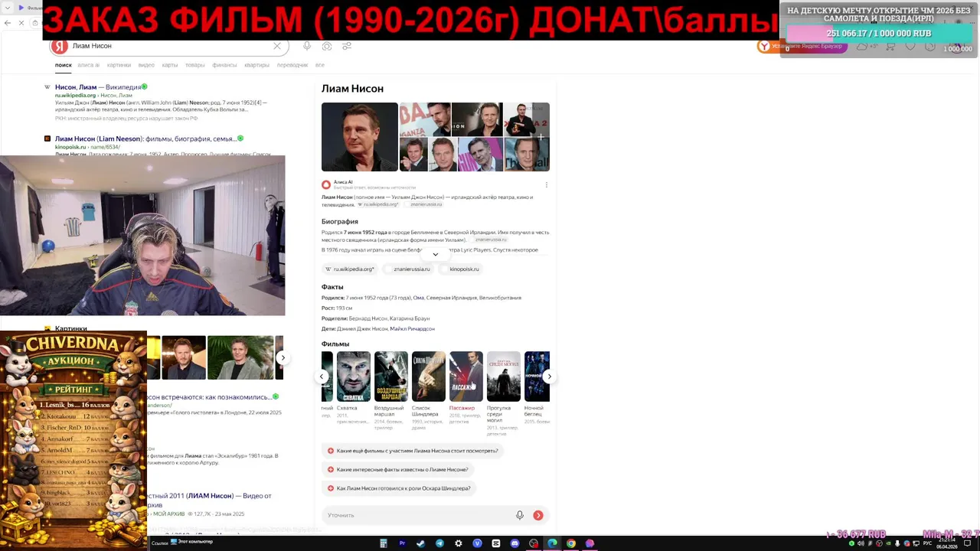Start voice search via the microphone icon
Image resolution: width=980 pixels, height=551 pixels.
(307, 46)
